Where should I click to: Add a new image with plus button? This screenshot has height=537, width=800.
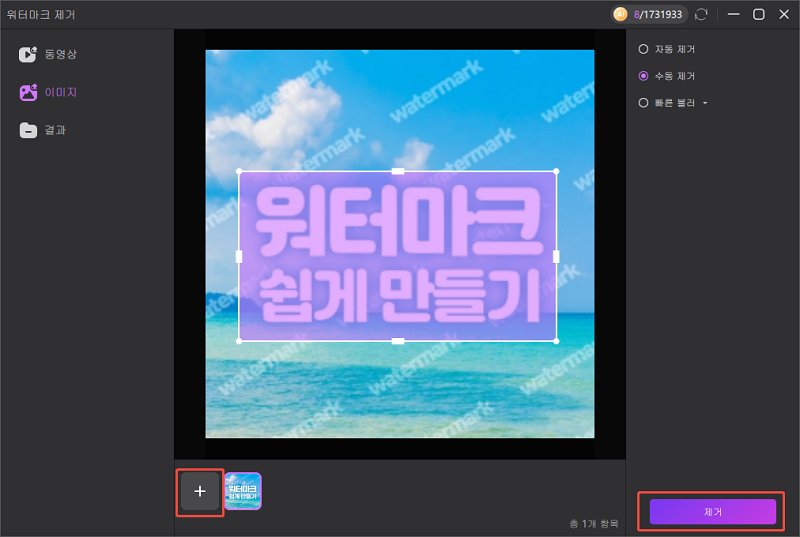(x=200, y=491)
